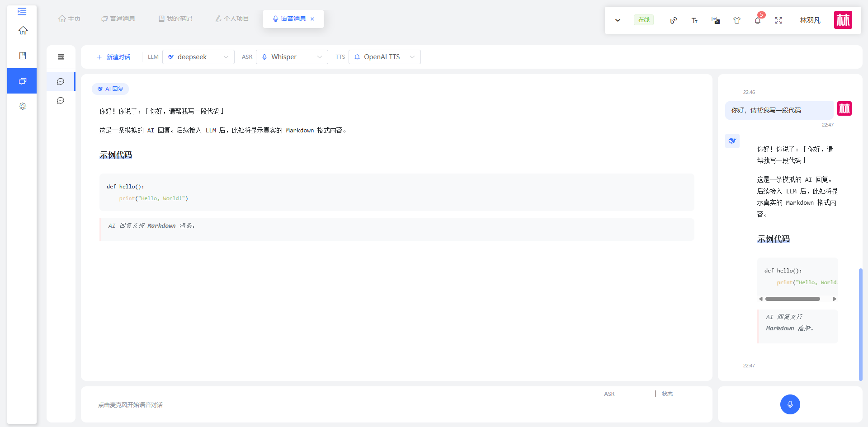The image size is (868, 427).
Task: Open the OpenAI TTS dropdown
Action: (x=385, y=57)
